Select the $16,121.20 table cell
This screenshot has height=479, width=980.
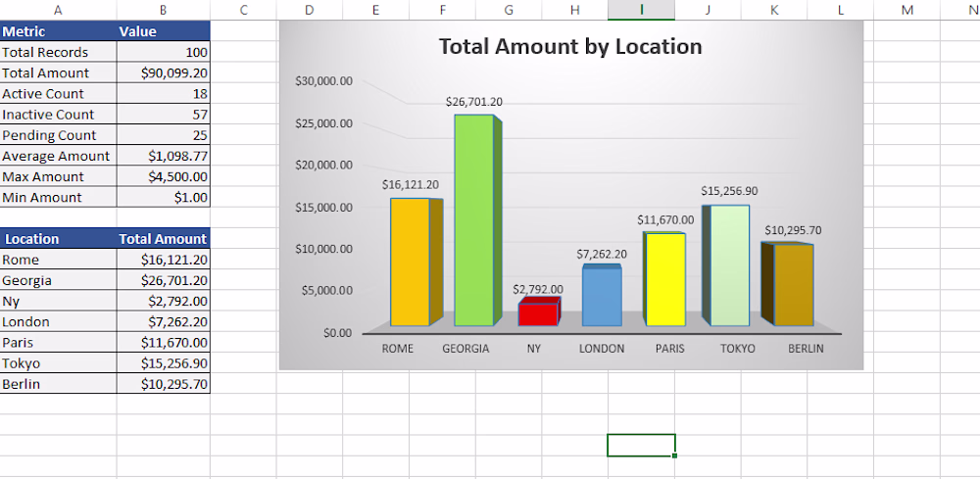pyautogui.click(x=163, y=260)
